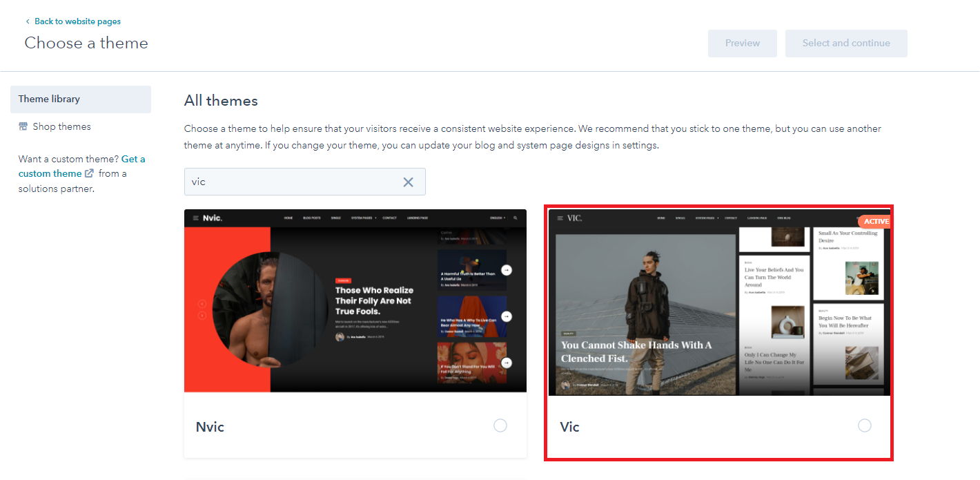Click the Shop themes store icon

(x=23, y=126)
